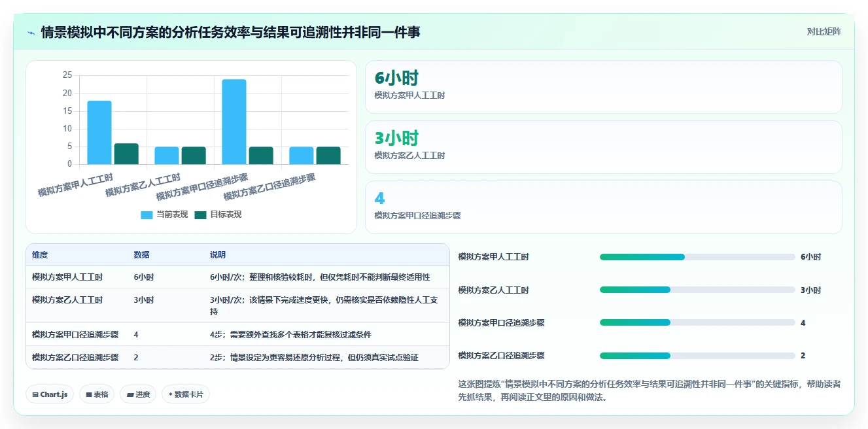
Task: Click the description starting 4步
Action: (290, 334)
